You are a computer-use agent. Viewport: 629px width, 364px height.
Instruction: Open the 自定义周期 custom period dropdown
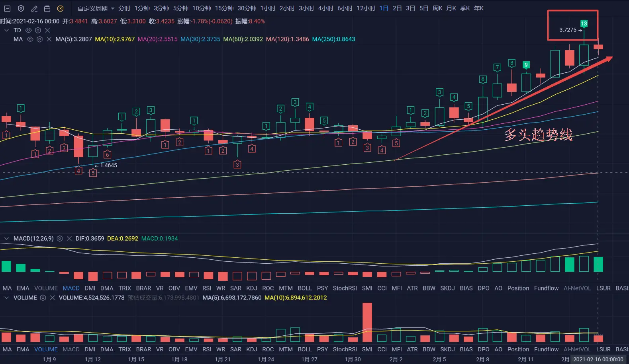[x=96, y=8]
